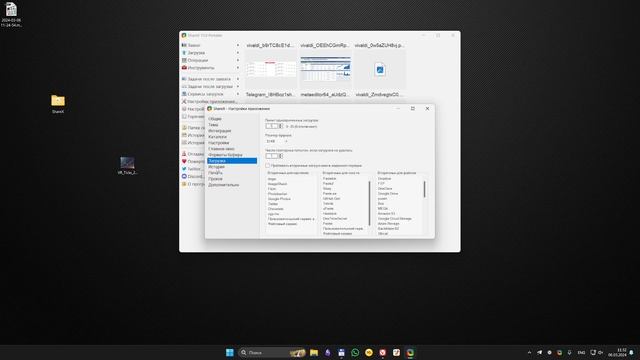Select the third thumbnail with image file icon
The width and height of the screenshot is (640, 360).
point(380,69)
